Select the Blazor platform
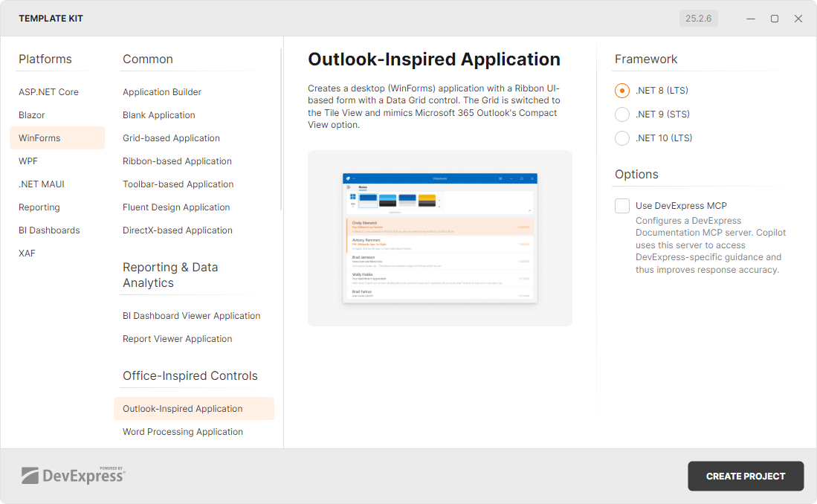The image size is (817, 504). (x=32, y=114)
